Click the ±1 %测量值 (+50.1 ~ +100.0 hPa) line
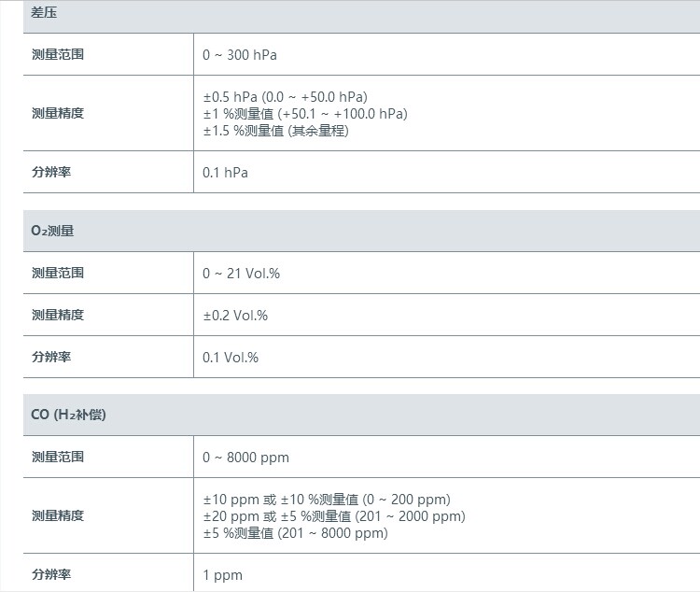 click(305, 114)
